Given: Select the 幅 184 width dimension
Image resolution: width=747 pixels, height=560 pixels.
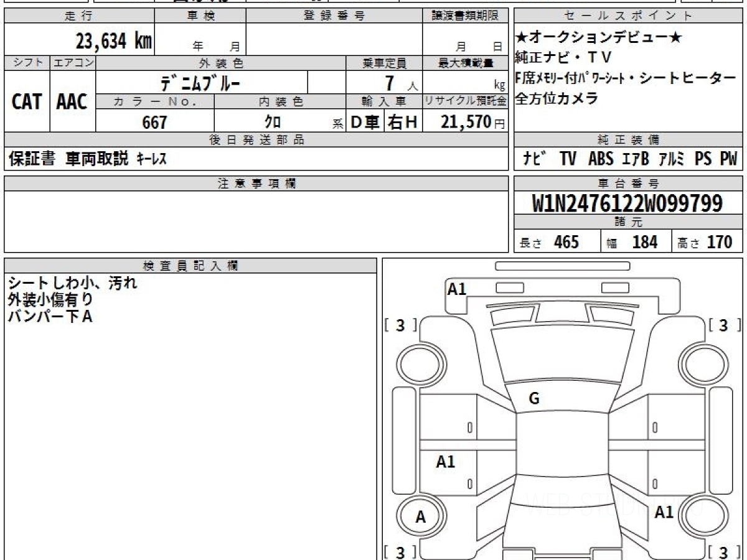Looking at the screenshot, I should coord(635,242).
